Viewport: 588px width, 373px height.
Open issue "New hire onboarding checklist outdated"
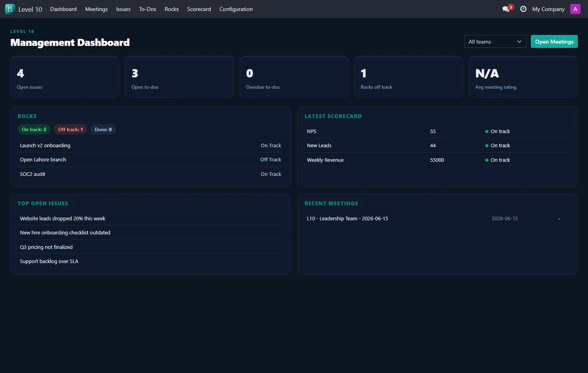click(x=150, y=233)
